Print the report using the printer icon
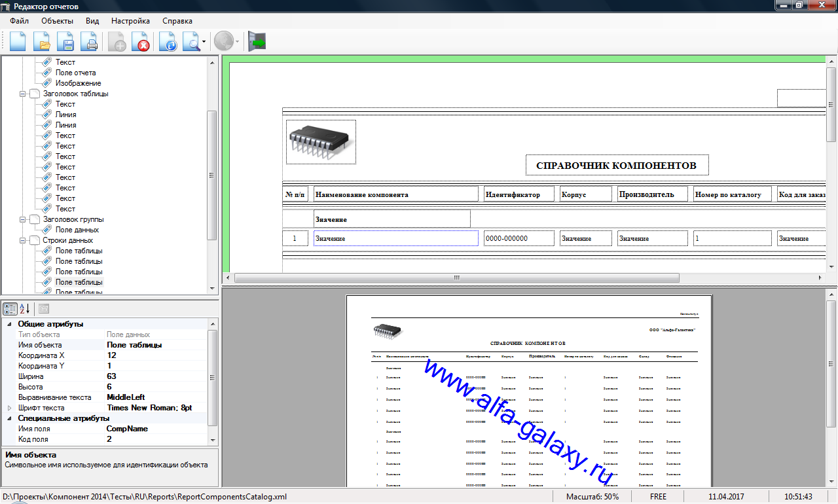This screenshot has width=838, height=504. coord(89,43)
